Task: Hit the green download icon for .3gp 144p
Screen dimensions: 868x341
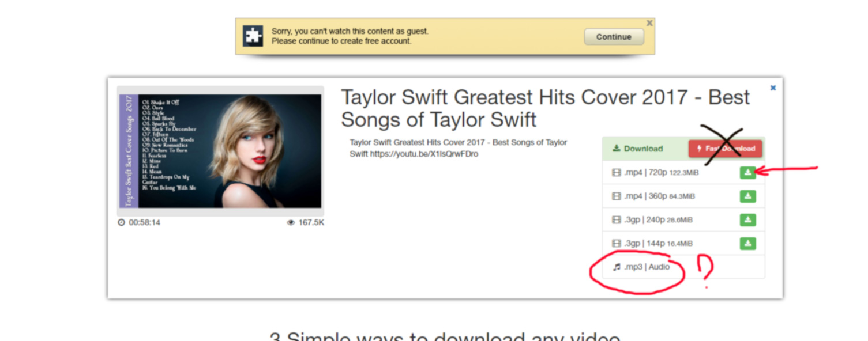Action: click(x=747, y=244)
